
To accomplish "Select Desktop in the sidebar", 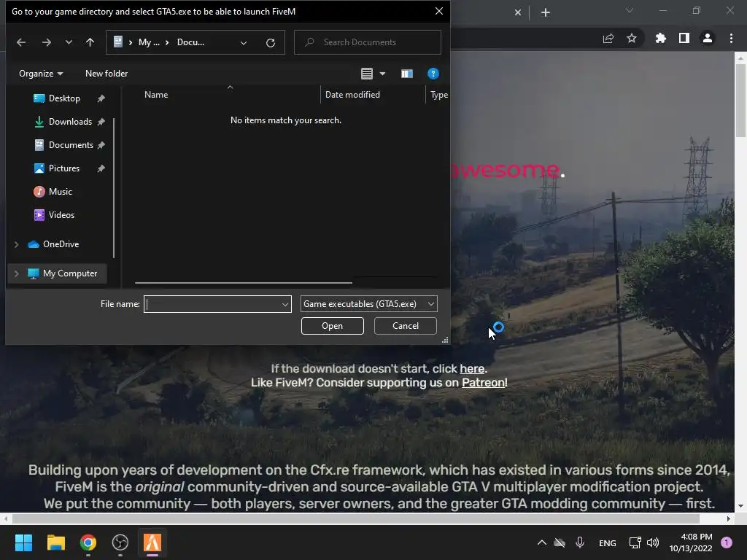I will (x=64, y=98).
